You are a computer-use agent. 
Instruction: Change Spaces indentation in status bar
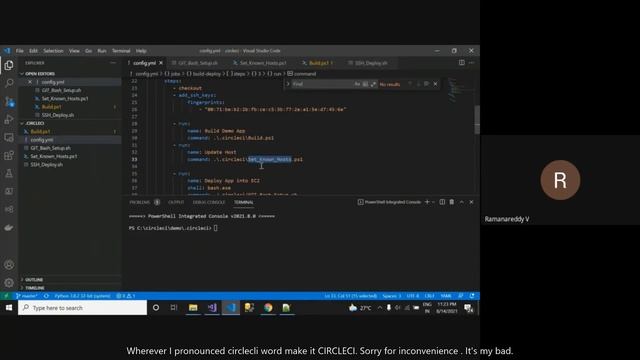tap(391, 296)
